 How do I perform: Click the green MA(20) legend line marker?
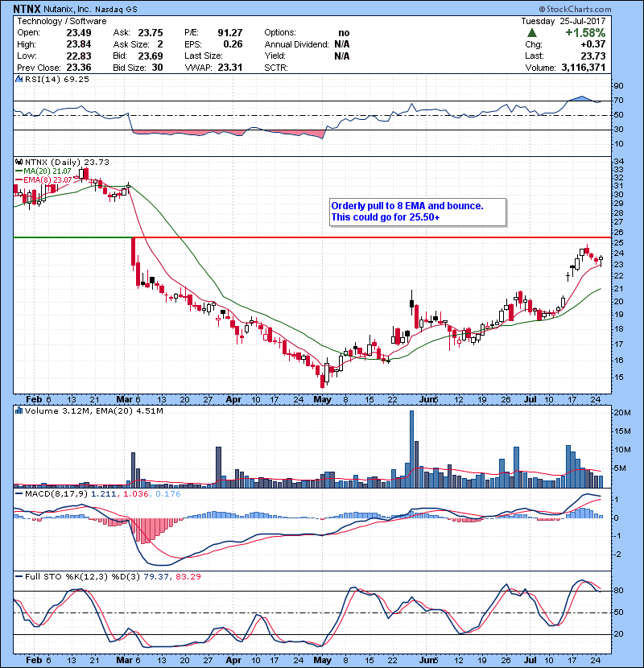pyautogui.click(x=19, y=171)
